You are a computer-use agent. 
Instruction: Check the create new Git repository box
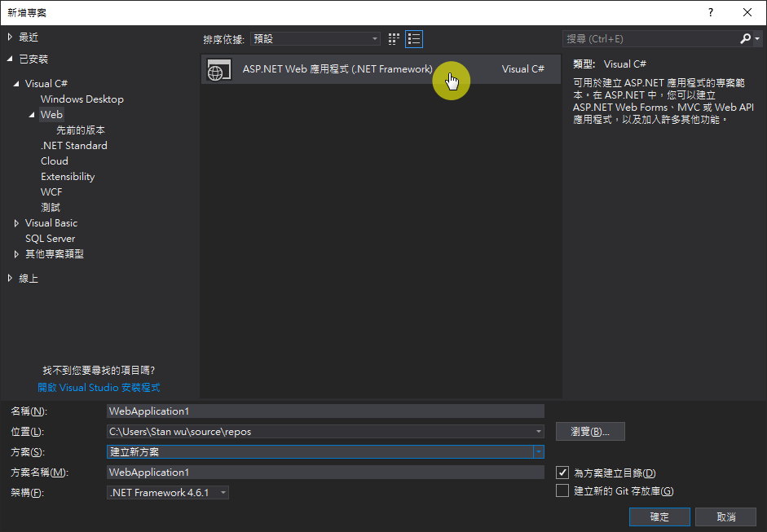point(562,490)
